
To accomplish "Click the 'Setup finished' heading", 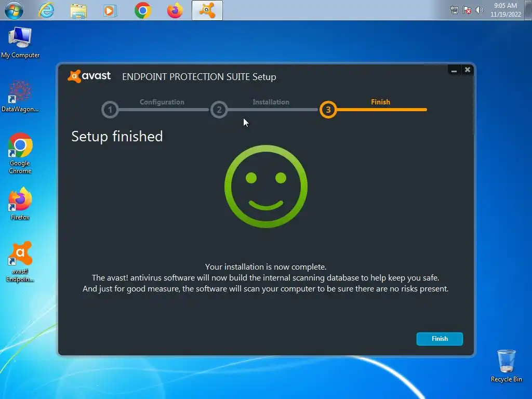I will 117,137.
